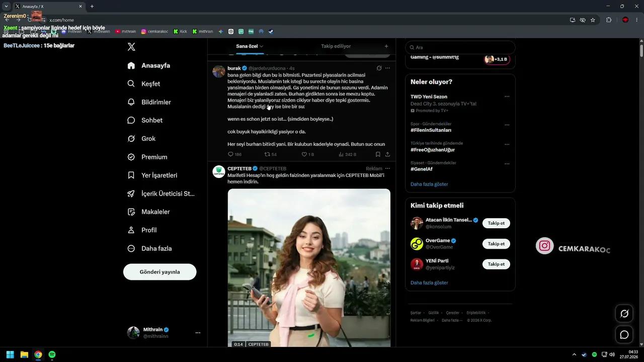Follow the Atacan İlkin Tansel account
Viewport: 644px width, 362px height.
pyautogui.click(x=496, y=223)
